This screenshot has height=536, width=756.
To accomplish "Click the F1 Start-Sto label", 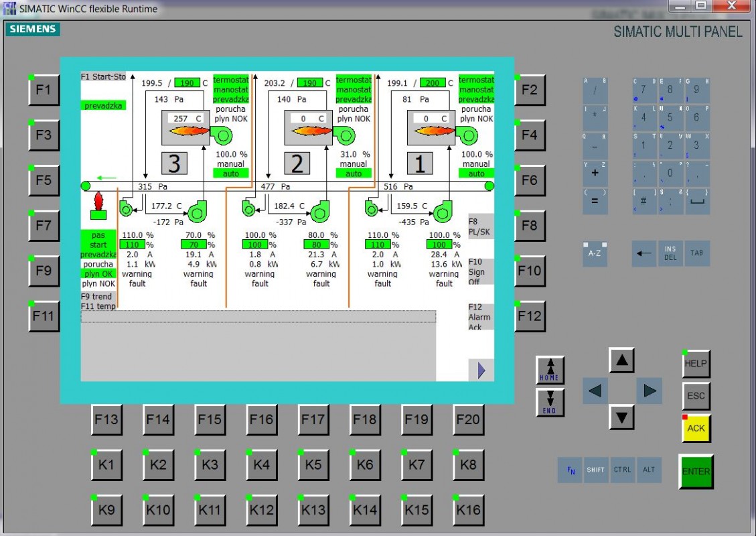I will tap(103, 76).
